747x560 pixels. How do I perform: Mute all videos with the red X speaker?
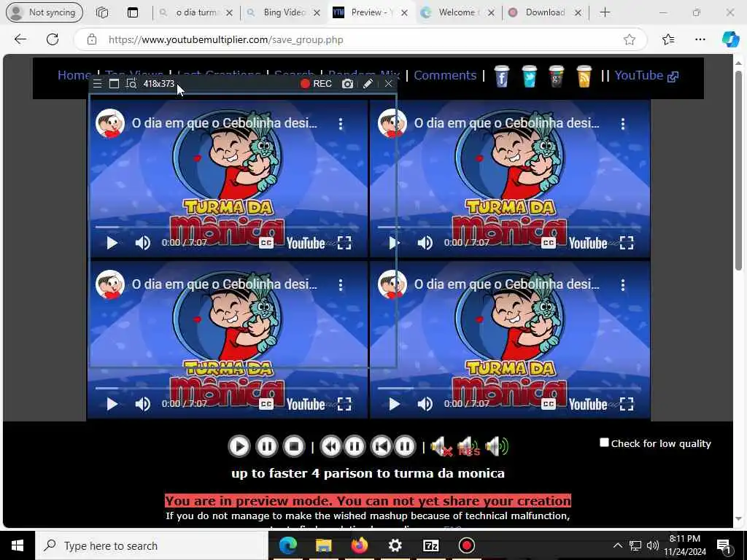[x=441, y=447]
